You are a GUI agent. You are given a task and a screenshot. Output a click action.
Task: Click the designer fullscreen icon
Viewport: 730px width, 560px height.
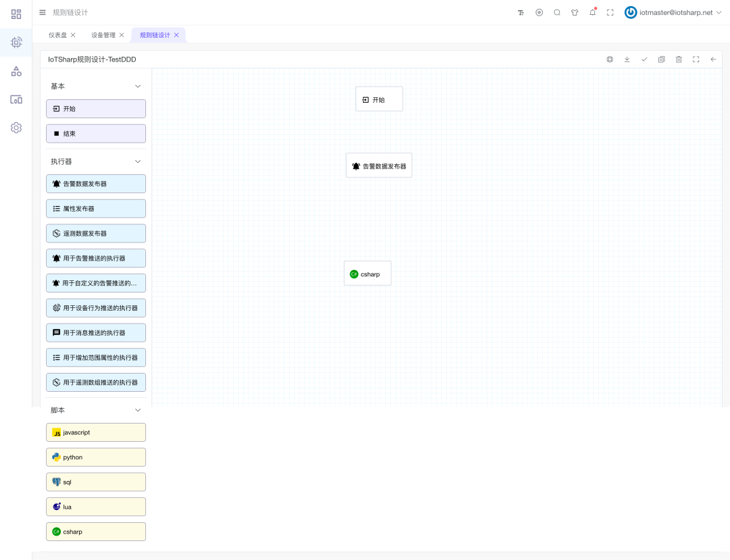coord(696,59)
